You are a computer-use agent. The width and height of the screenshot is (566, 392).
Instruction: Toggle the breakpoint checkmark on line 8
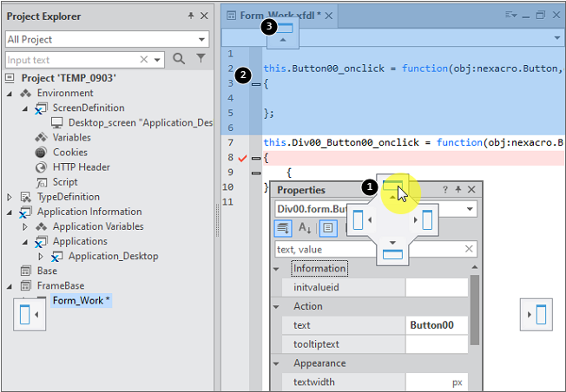click(x=244, y=159)
